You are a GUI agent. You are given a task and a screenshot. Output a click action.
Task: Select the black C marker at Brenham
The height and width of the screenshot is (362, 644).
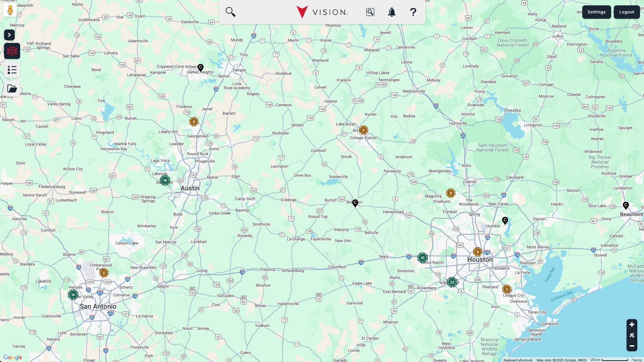[x=355, y=203]
